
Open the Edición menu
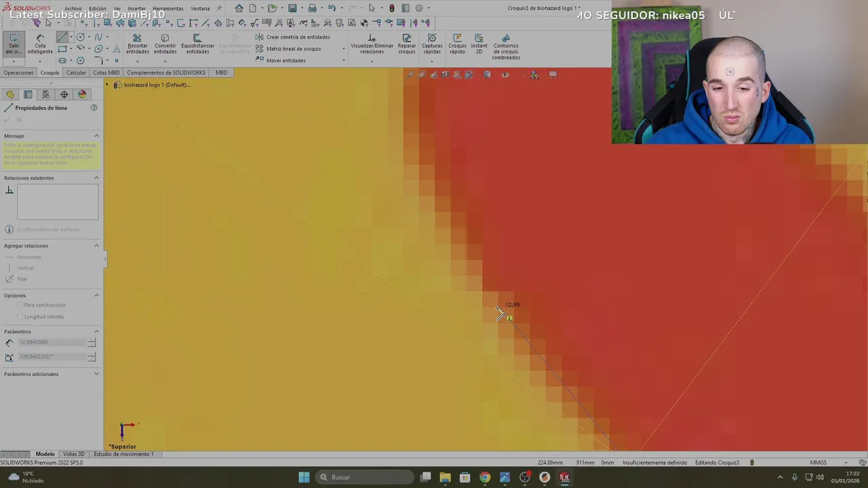[x=98, y=9]
